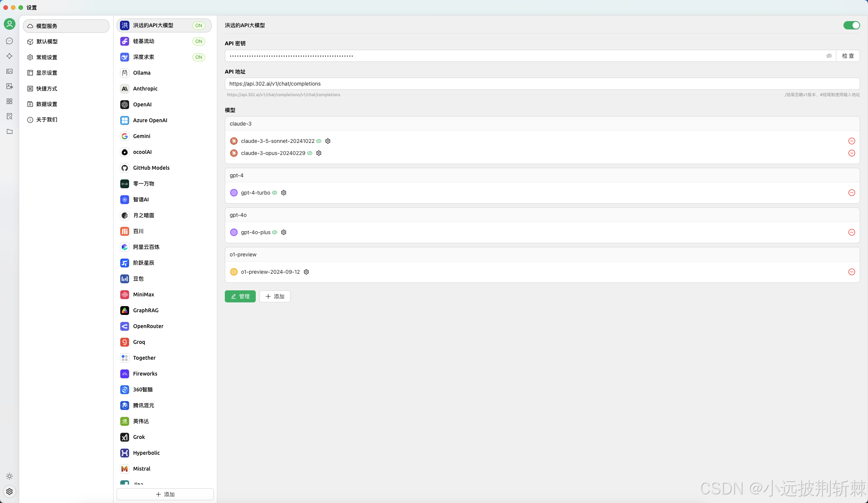This screenshot has height=503, width=868.
Task: Select the Groq provider
Action: click(164, 342)
